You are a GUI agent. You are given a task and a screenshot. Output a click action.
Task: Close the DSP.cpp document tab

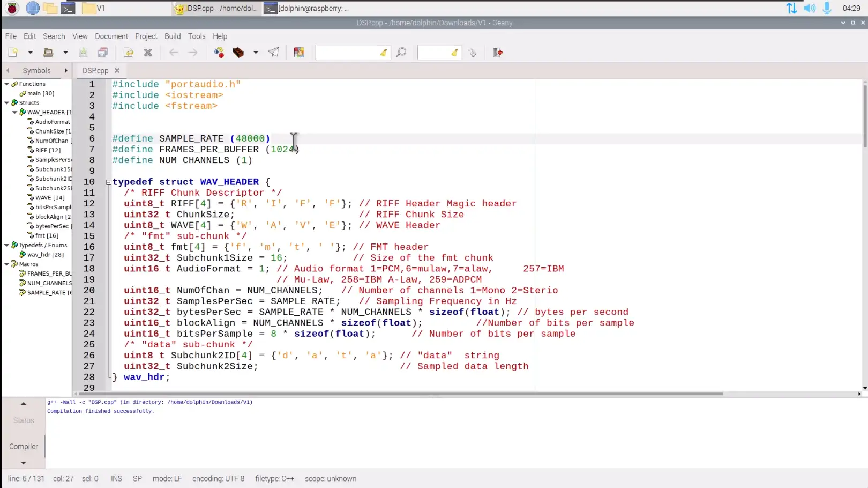117,70
